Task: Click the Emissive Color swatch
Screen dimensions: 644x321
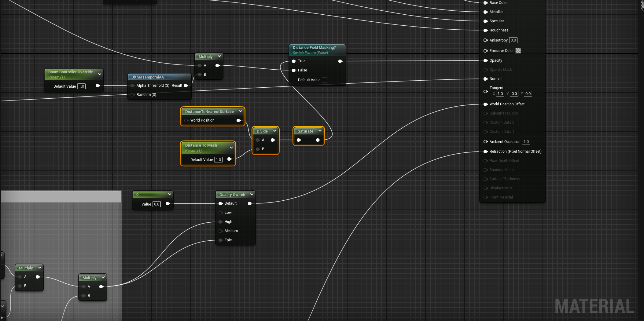Action: (518, 51)
